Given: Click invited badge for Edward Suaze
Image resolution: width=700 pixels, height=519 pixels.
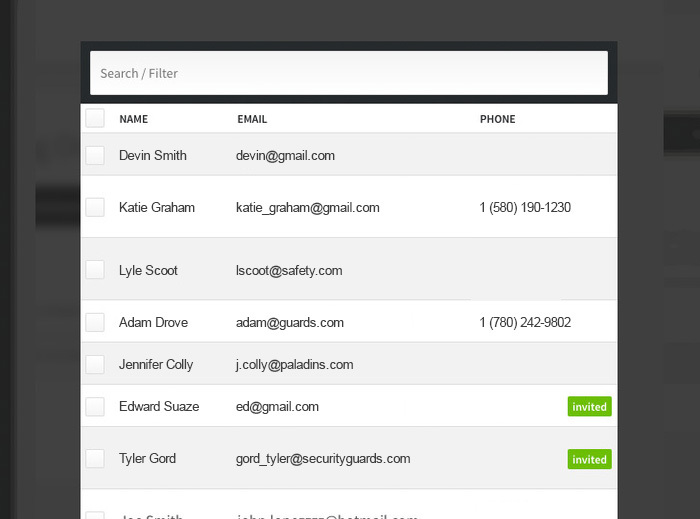Looking at the screenshot, I should tap(589, 407).
